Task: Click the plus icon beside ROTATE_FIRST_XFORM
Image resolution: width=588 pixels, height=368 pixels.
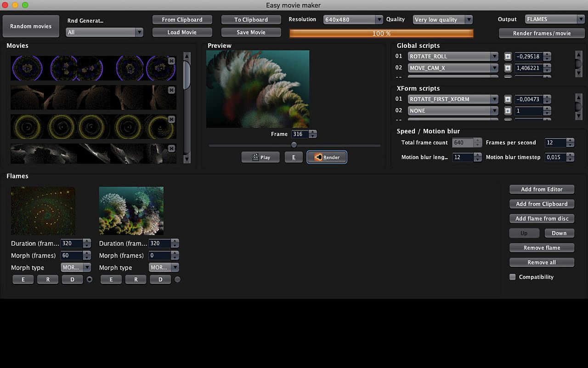Action: (x=508, y=99)
